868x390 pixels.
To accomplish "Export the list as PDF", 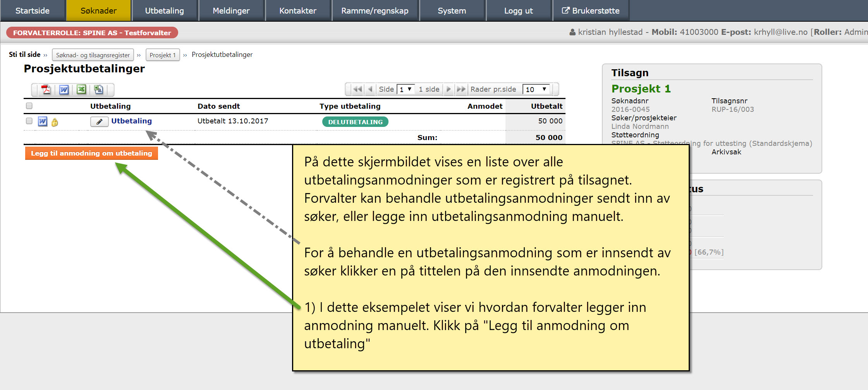I will click(46, 90).
